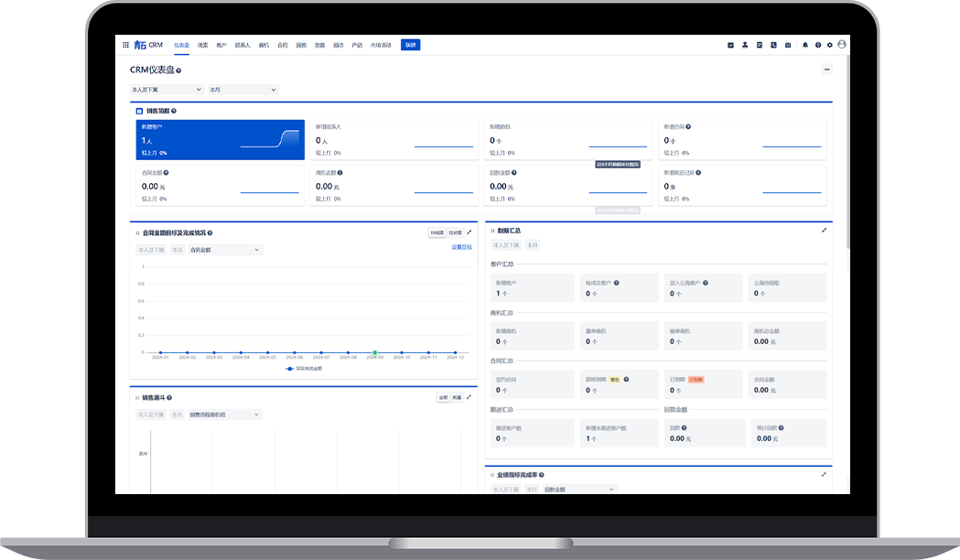Open the 销售流程商机组 dropdown
This screenshot has height=560, width=960.
(x=225, y=415)
